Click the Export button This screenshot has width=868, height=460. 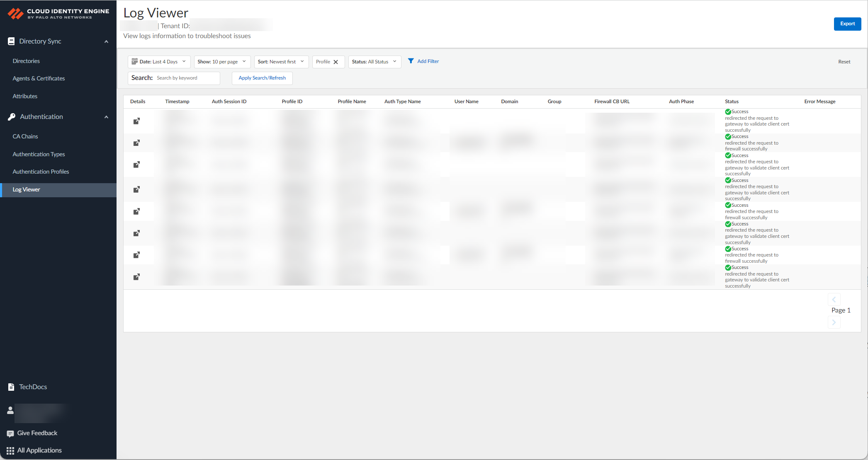coord(847,24)
